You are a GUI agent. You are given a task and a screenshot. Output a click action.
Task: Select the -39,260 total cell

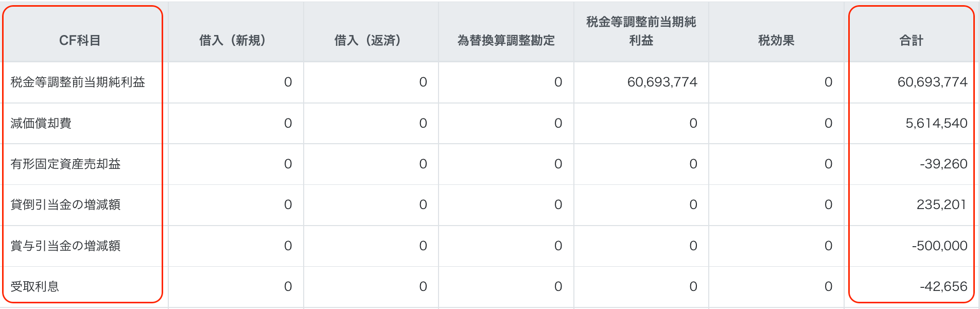point(943,164)
